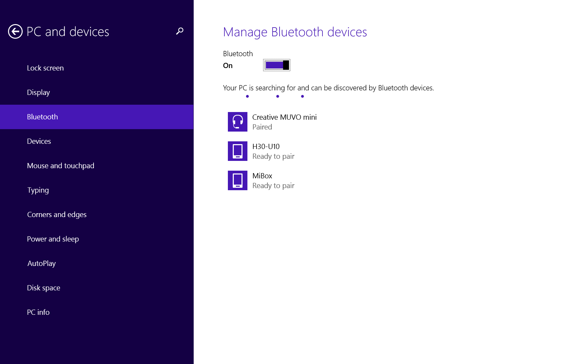Open the Lock screen settings section

45,68
